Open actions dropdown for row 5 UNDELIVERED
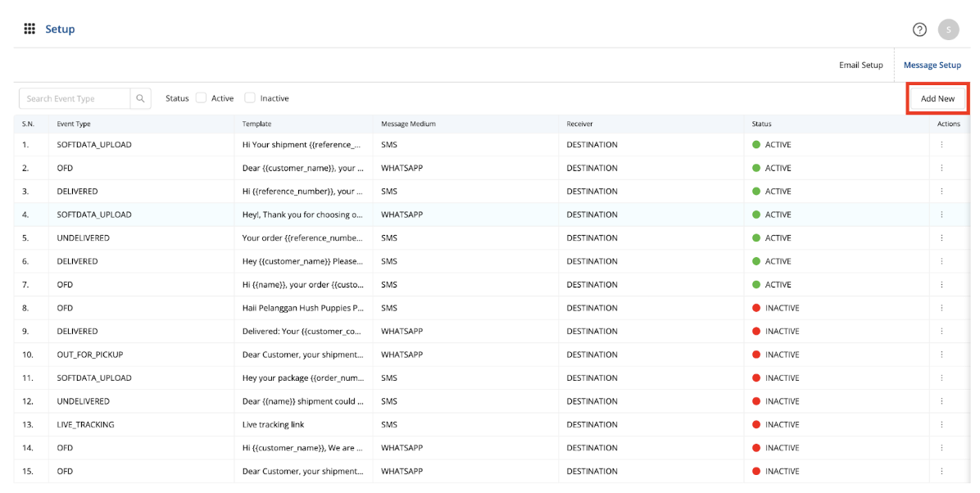This screenshot has width=980, height=493. 941,238
